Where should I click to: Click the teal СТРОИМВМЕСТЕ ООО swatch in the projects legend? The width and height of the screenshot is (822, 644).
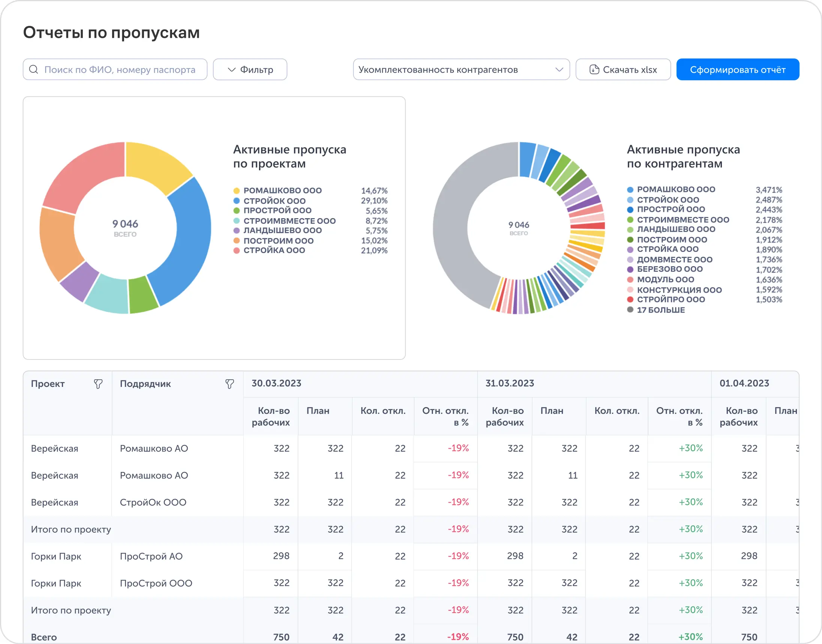[x=237, y=221]
